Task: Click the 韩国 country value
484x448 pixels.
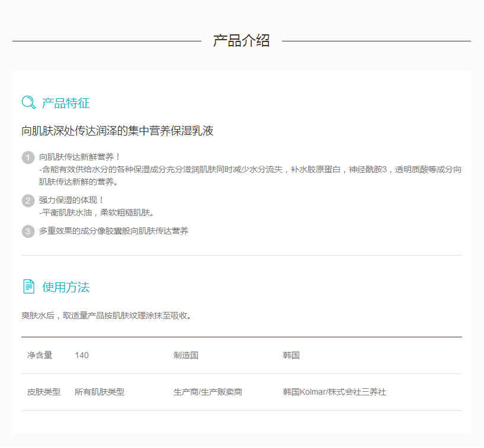Action: tap(291, 355)
